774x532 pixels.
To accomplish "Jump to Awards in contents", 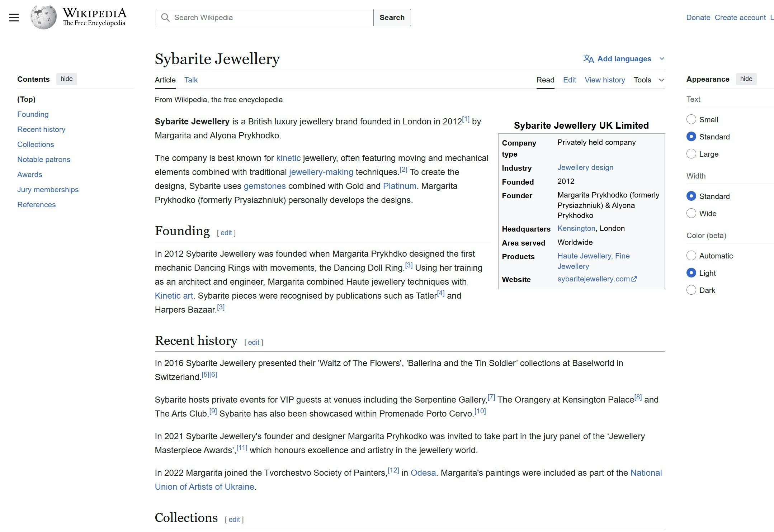I will tap(30, 175).
